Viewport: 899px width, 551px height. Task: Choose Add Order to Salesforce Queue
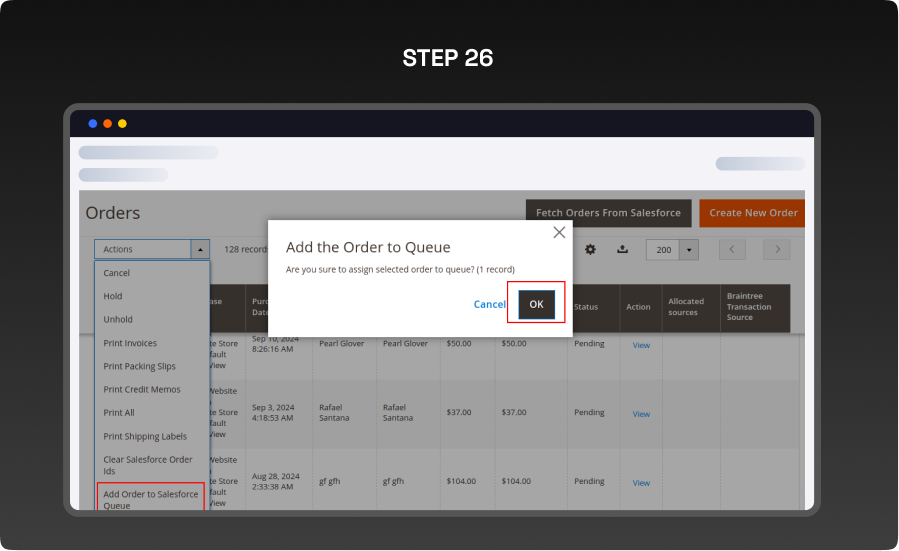[x=150, y=499]
